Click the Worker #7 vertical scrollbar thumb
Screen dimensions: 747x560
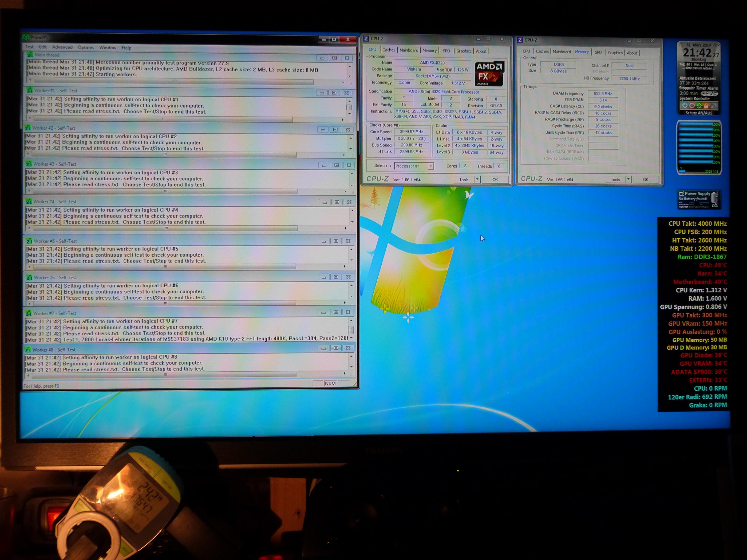pyautogui.click(x=350, y=329)
